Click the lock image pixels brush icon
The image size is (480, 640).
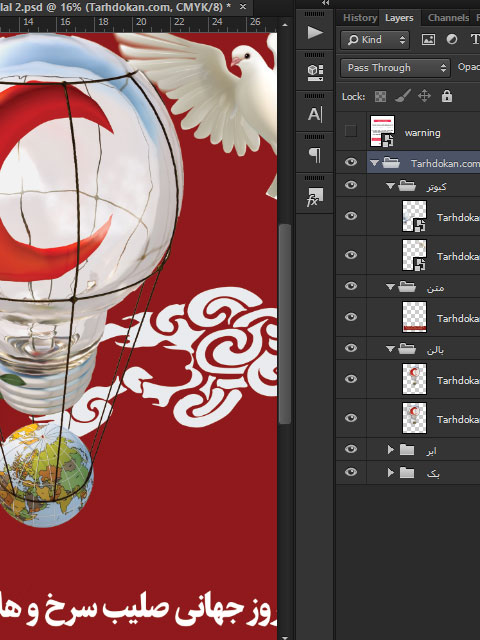[402, 97]
